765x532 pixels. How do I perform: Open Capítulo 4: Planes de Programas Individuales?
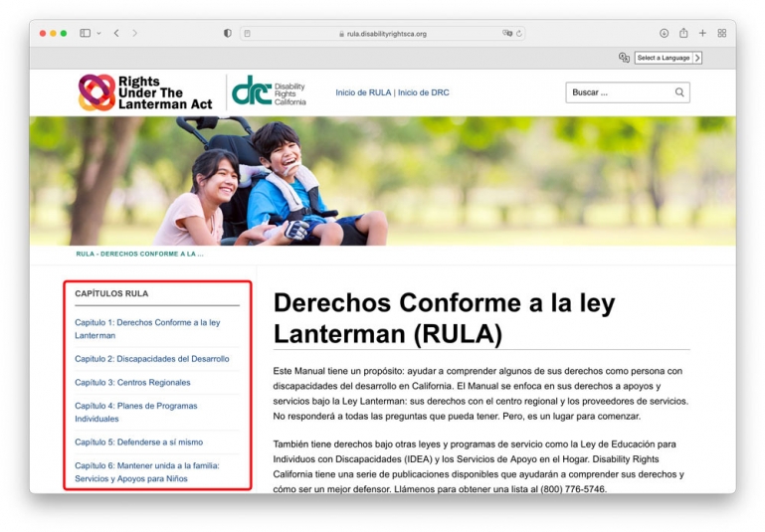[136, 412]
